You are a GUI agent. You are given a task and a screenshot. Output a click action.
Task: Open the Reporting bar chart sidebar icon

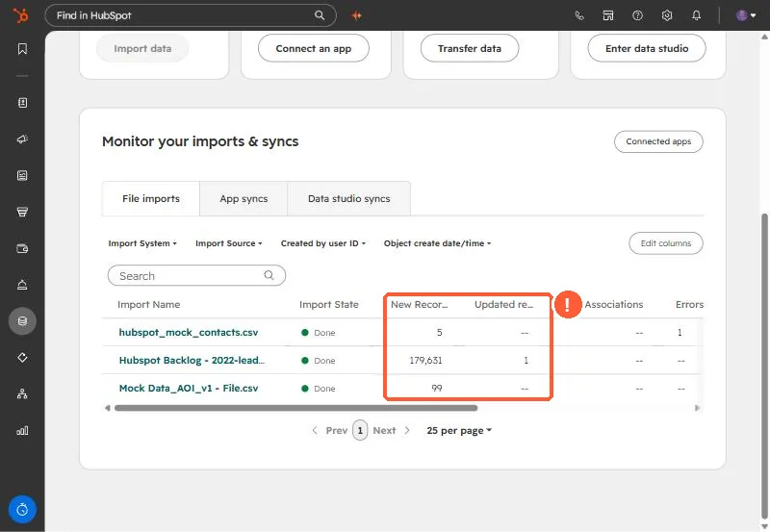click(x=22, y=430)
